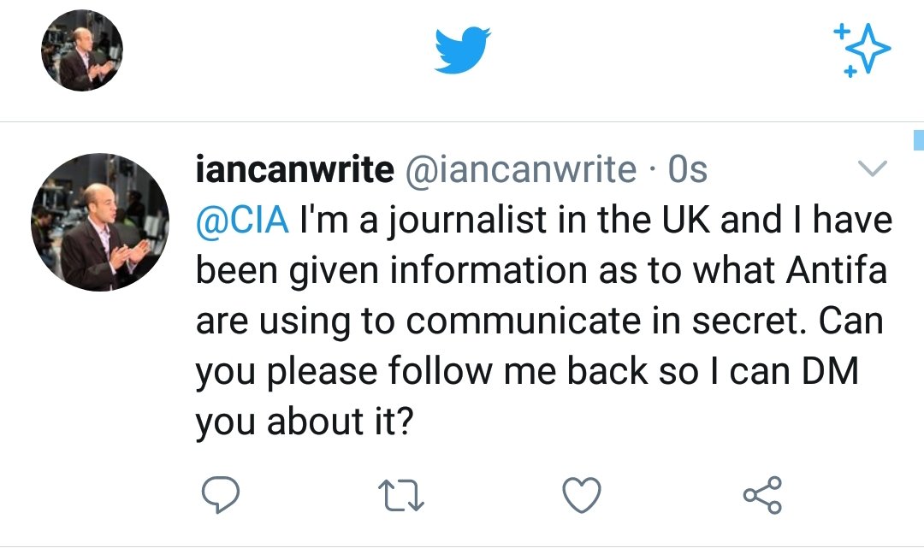Tap the sparkle timeline settings icon
The image size is (924, 560).
861,50
